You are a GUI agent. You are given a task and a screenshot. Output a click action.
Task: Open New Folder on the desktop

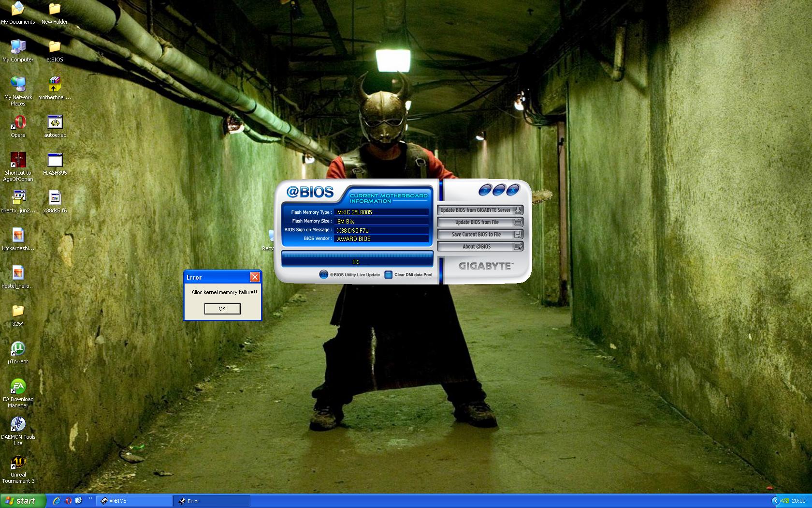click(x=55, y=13)
